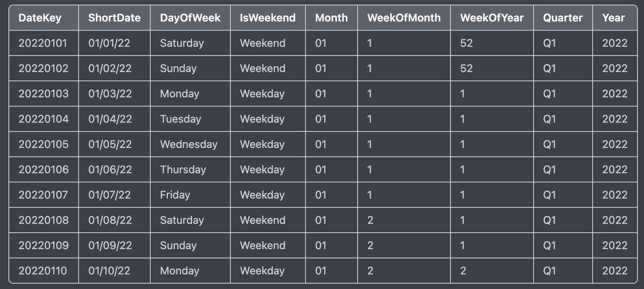This screenshot has width=644, height=289.
Task: Click the DateKey column header
Action: (x=40, y=18)
